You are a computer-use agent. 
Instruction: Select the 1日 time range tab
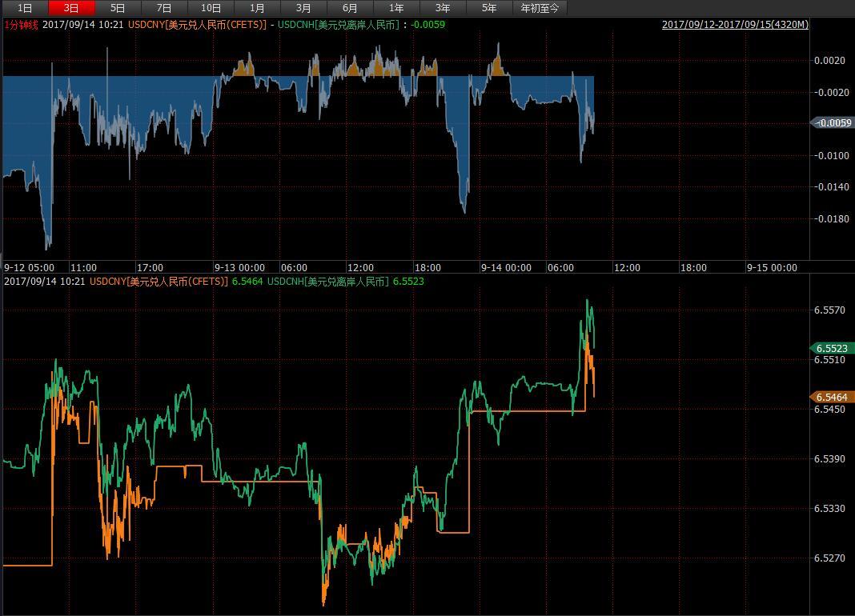(25, 8)
